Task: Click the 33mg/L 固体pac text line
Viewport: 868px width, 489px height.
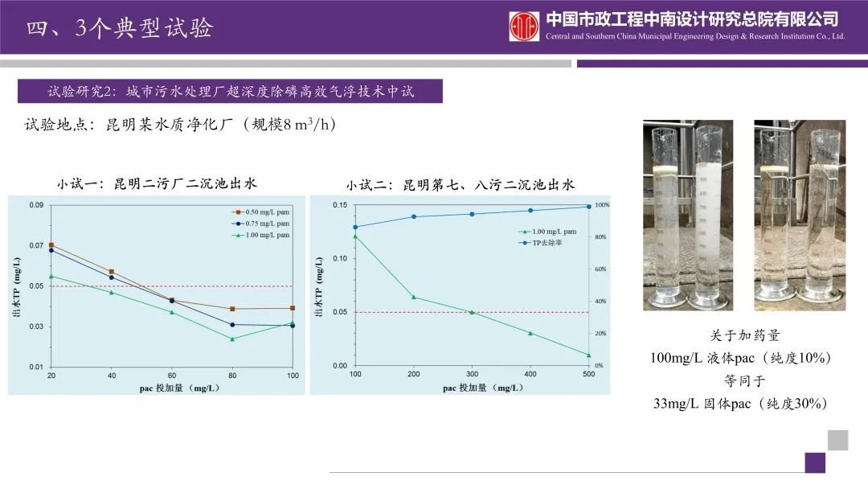Action: 739,404
